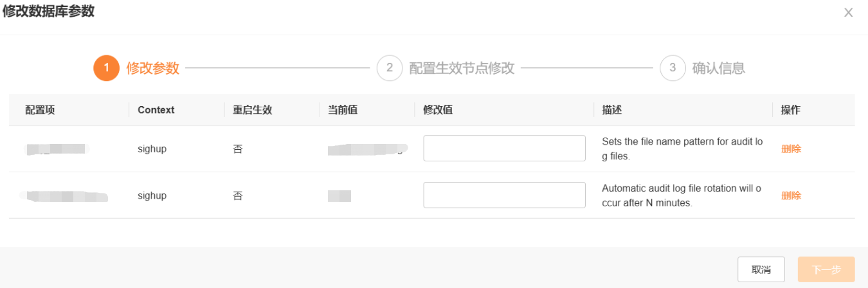Focus the 修改值 input for the audit log rotation row
This screenshot has width=868, height=288.
(504, 195)
